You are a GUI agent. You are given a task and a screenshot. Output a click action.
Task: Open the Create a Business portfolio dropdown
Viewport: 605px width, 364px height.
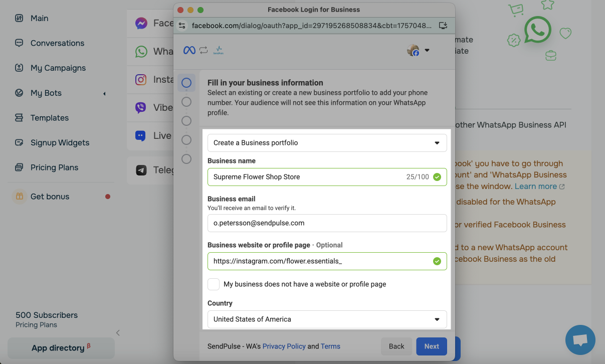point(327,143)
